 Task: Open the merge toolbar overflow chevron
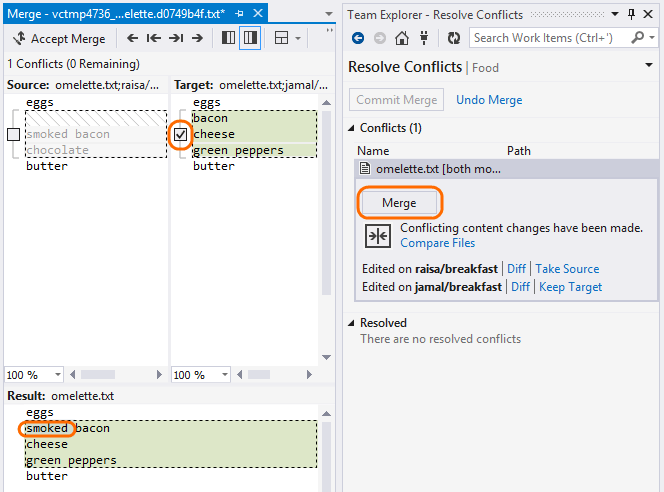pyautogui.click(x=329, y=30)
